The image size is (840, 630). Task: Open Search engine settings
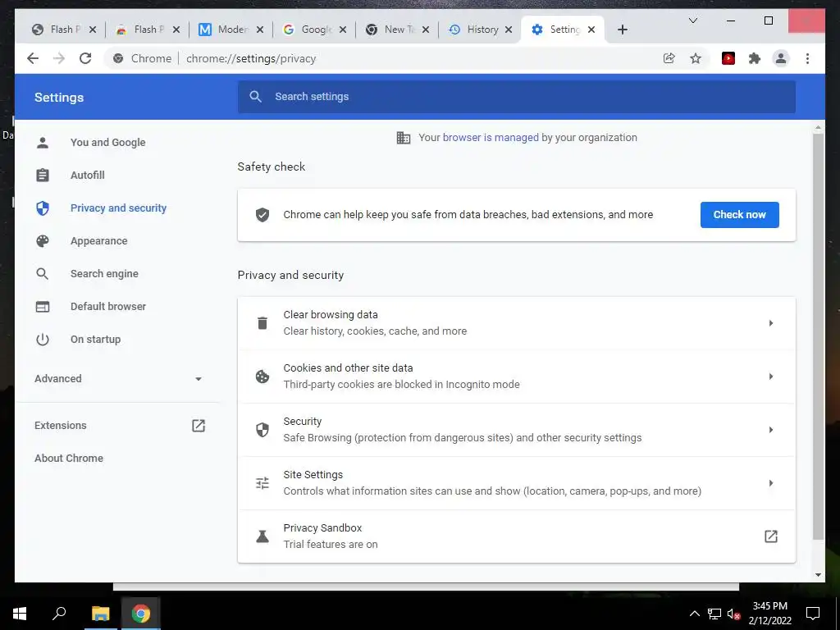pos(104,274)
